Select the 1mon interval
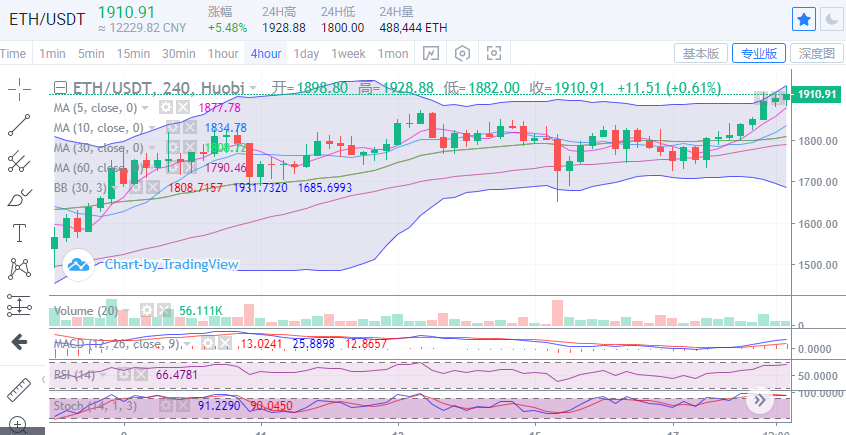846x435 pixels. pos(393,53)
